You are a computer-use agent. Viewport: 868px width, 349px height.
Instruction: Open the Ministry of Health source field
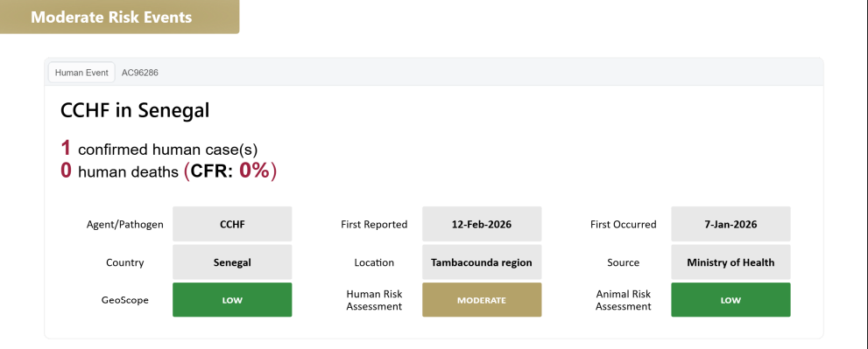tap(730, 262)
